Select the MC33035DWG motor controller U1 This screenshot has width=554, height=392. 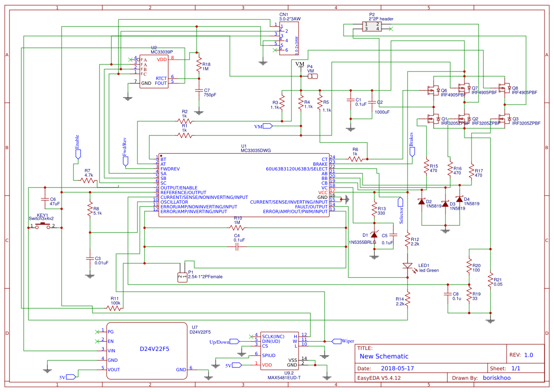244,185
